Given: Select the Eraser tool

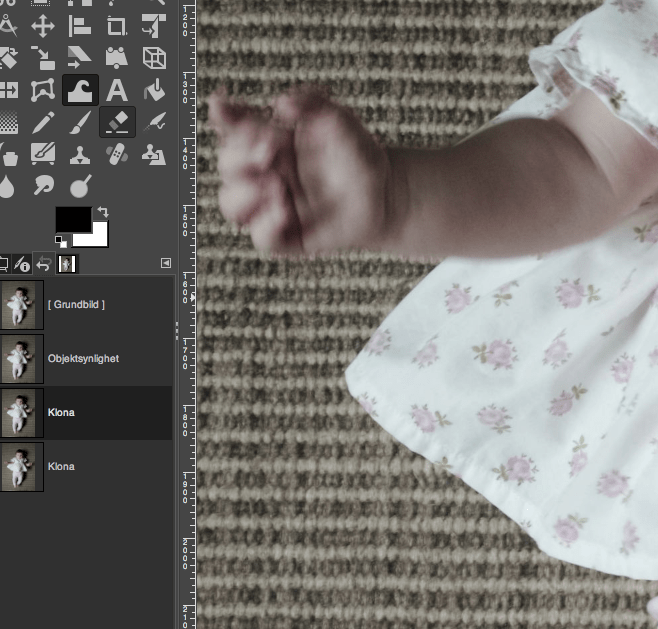Looking at the screenshot, I should [117, 123].
